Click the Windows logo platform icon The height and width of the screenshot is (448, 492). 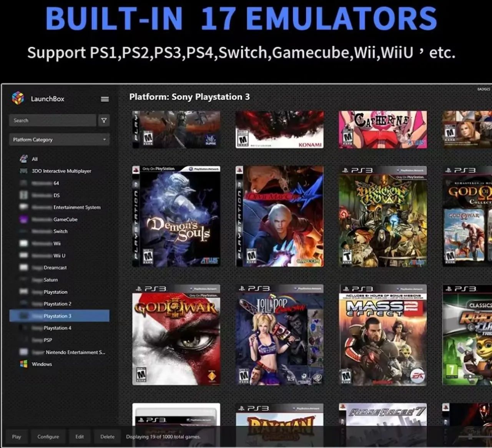coord(24,364)
